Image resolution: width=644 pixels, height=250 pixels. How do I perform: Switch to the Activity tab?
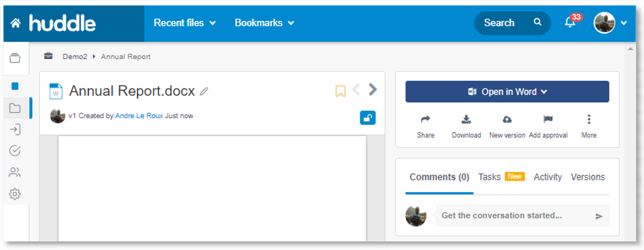548,177
